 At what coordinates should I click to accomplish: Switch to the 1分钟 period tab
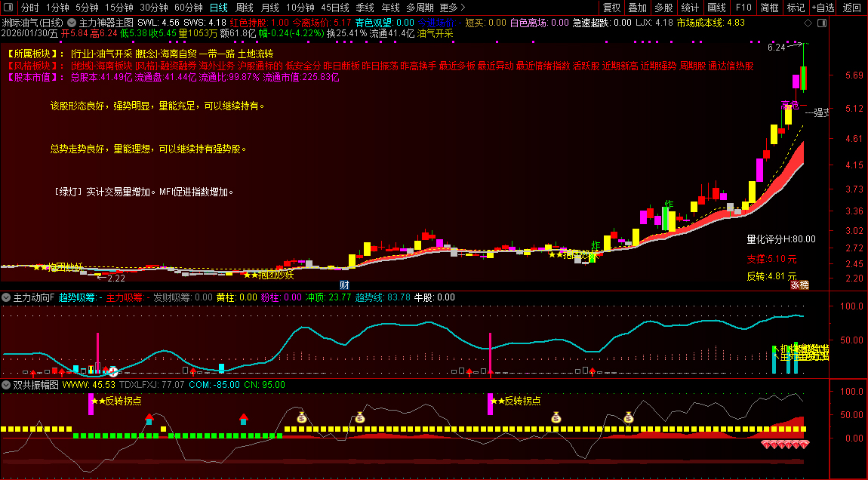point(57,8)
